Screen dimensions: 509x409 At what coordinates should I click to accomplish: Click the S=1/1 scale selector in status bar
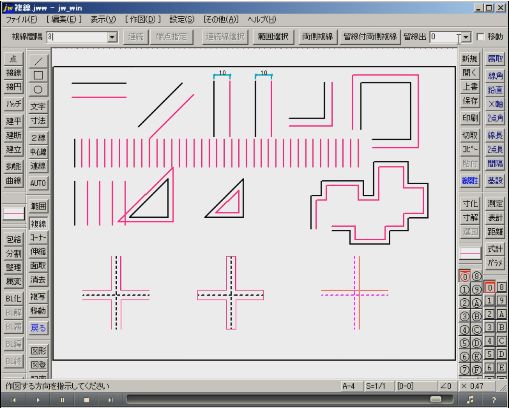375,386
